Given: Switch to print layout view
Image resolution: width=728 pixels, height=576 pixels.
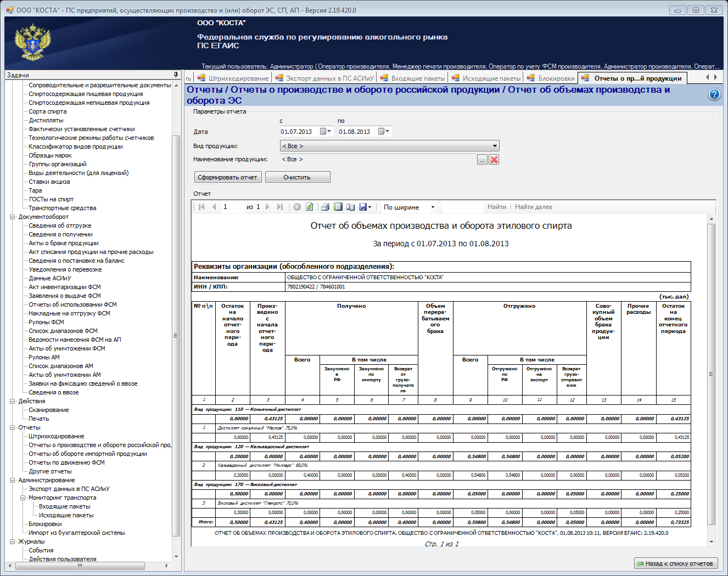Looking at the screenshot, I should (x=338, y=207).
